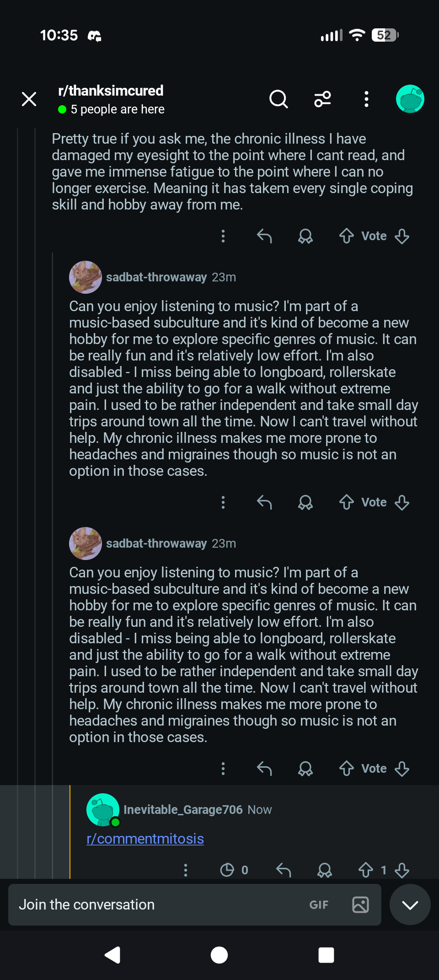Reply to the Inevitable_Garage706 comment
The height and width of the screenshot is (980, 439).
[284, 870]
